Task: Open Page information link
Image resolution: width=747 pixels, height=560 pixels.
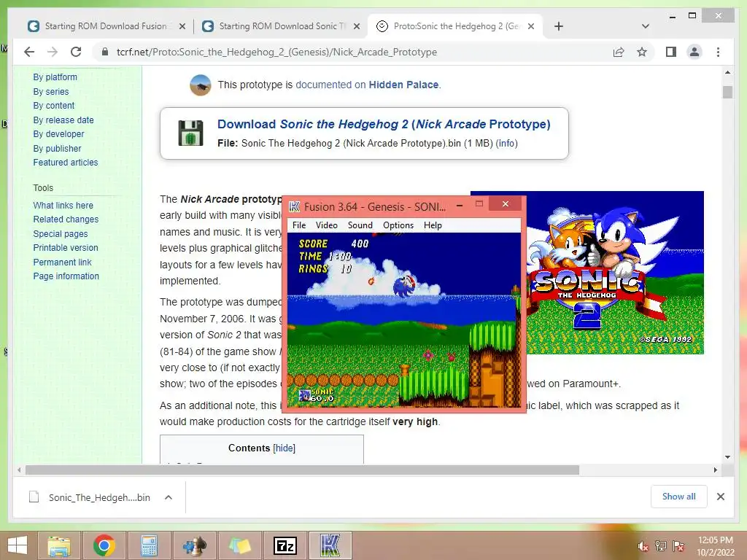Action: pos(66,276)
